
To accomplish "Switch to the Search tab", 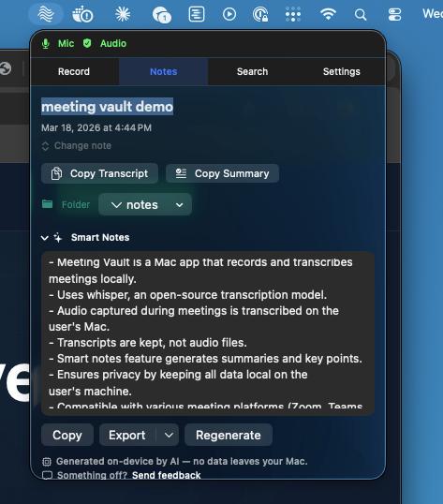I will click(x=253, y=72).
